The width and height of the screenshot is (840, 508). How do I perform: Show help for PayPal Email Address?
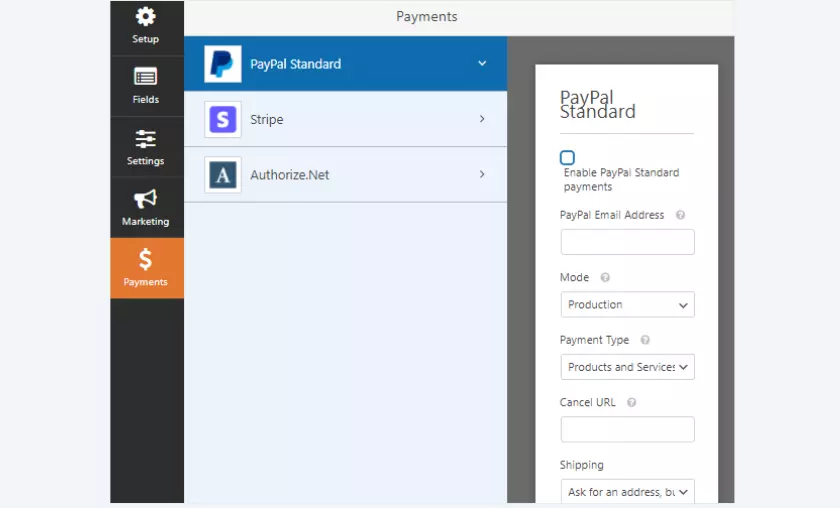(680, 215)
